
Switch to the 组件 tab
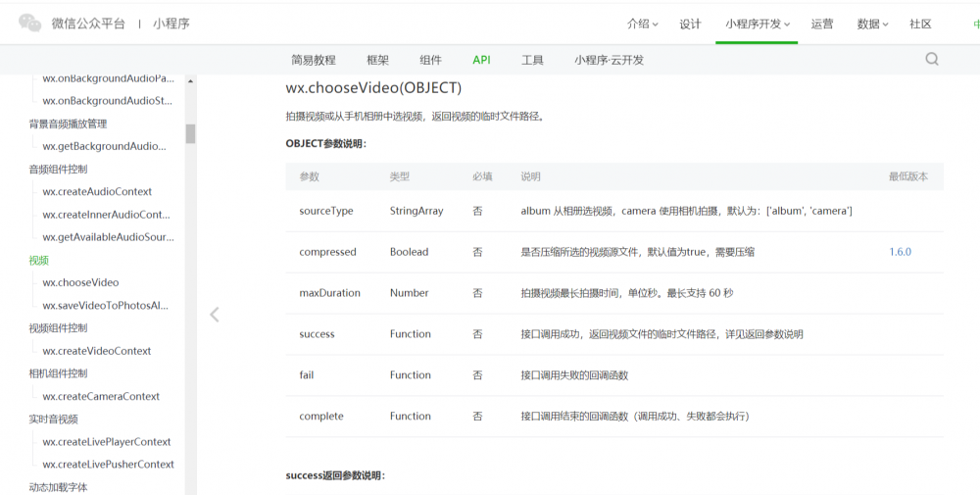pos(430,60)
